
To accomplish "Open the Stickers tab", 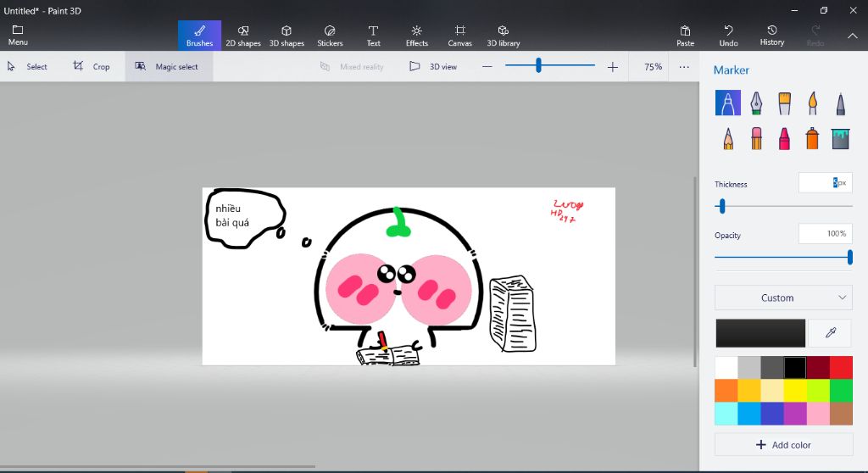I will pyautogui.click(x=330, y=36).
